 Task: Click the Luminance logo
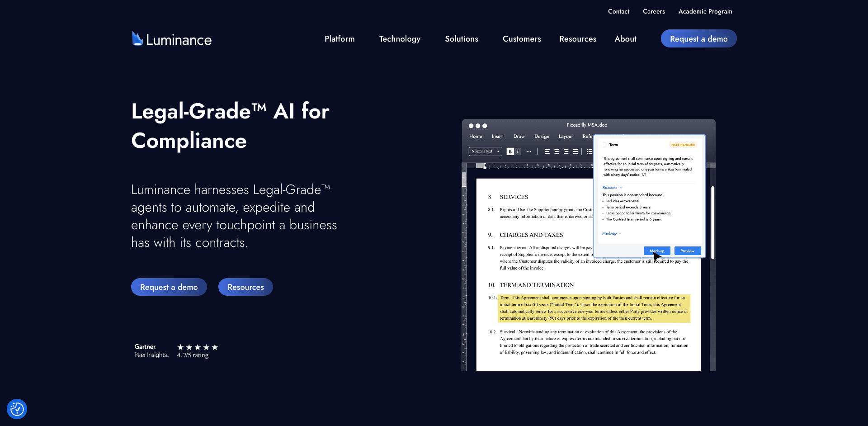point(171,39)
